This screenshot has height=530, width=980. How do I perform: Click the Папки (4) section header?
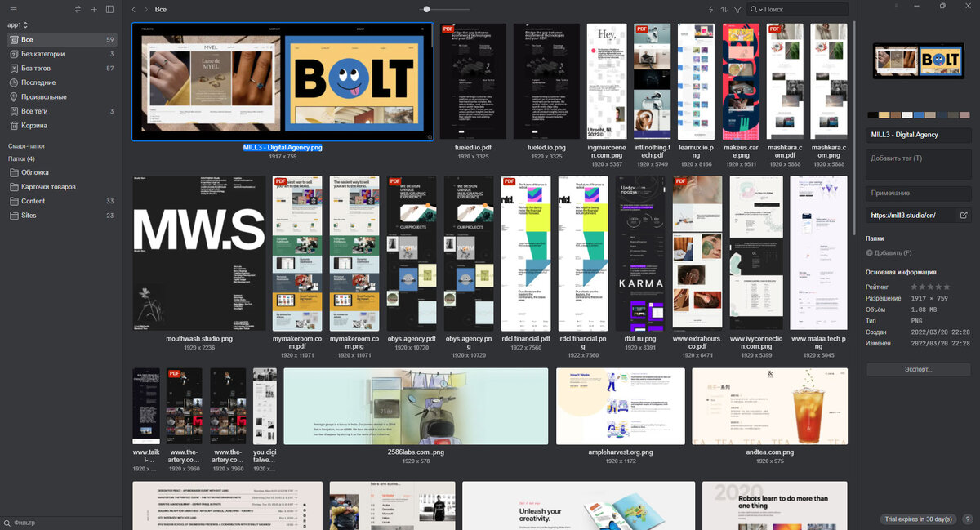coord(21,158)
